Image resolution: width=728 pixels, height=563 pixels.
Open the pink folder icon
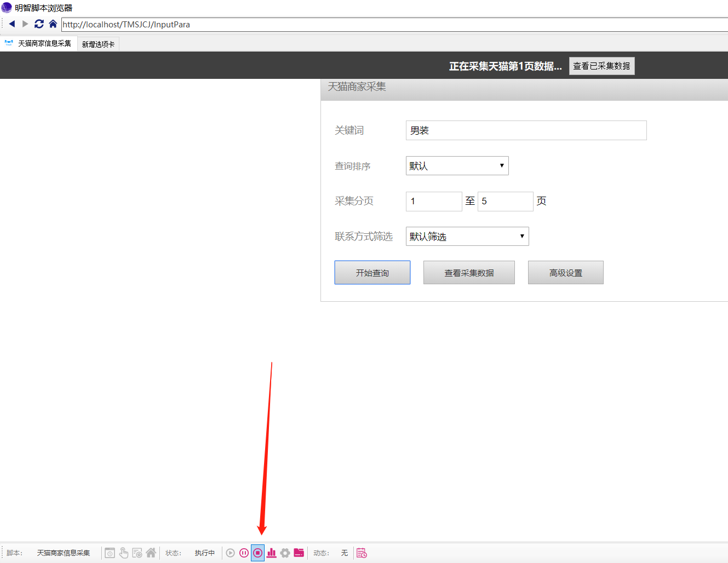click(299, 553)
